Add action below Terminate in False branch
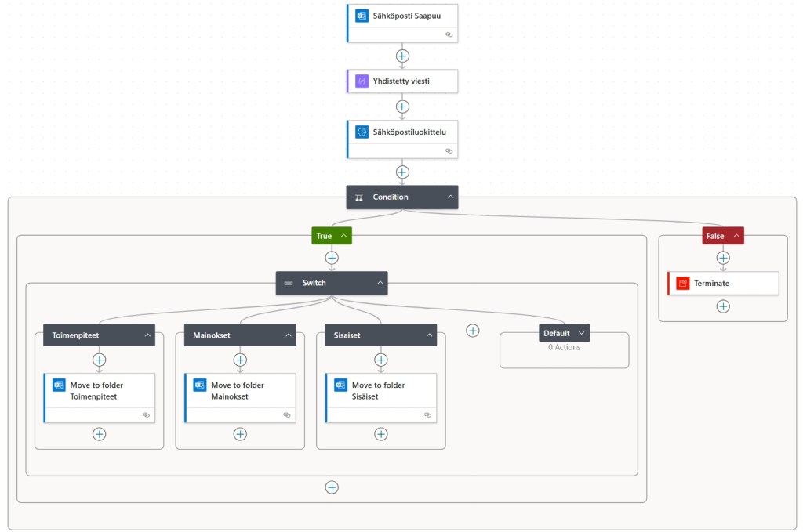This screenshot has width=803, height=532. (x=723, y=306)
